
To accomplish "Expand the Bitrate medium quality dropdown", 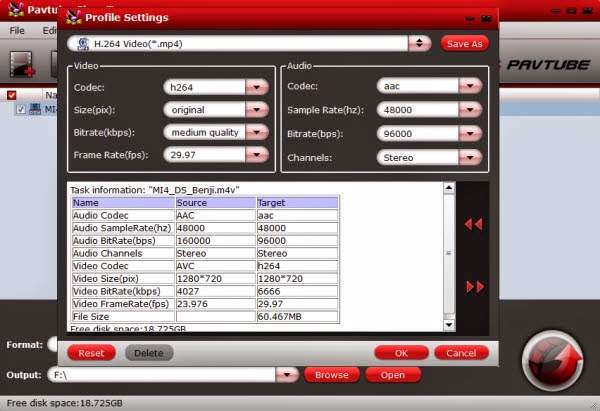I will 257,132.
